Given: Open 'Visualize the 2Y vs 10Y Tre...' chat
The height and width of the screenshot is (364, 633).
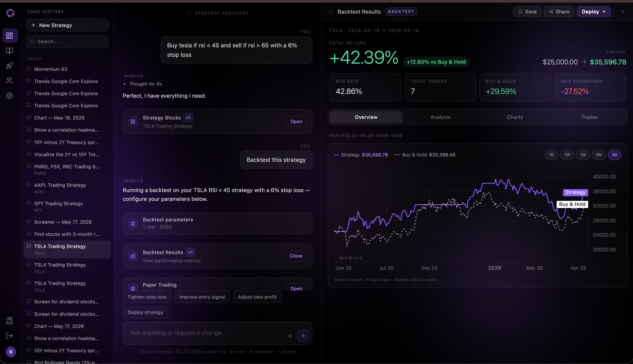Looking at the screenshot, I should coord(67,155).
